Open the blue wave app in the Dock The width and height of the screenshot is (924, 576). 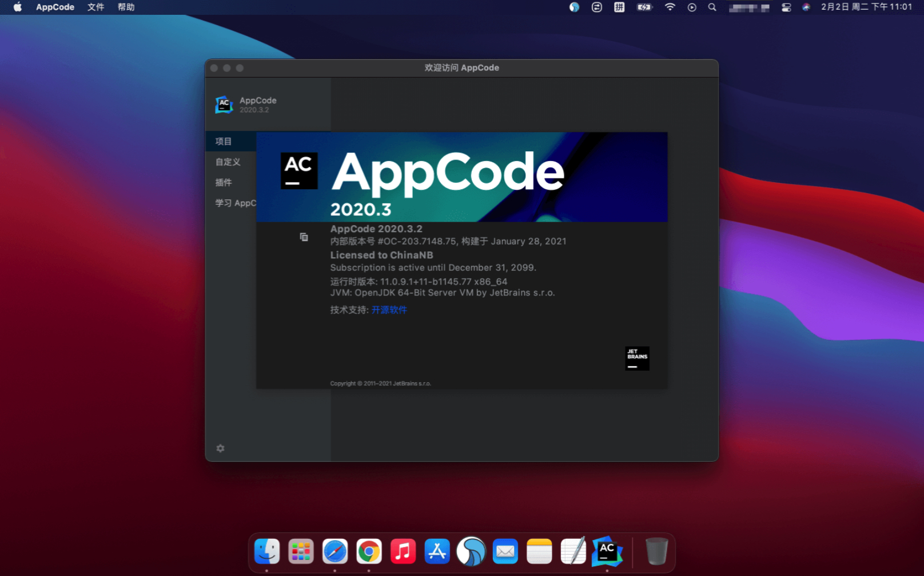pos(471,552)
